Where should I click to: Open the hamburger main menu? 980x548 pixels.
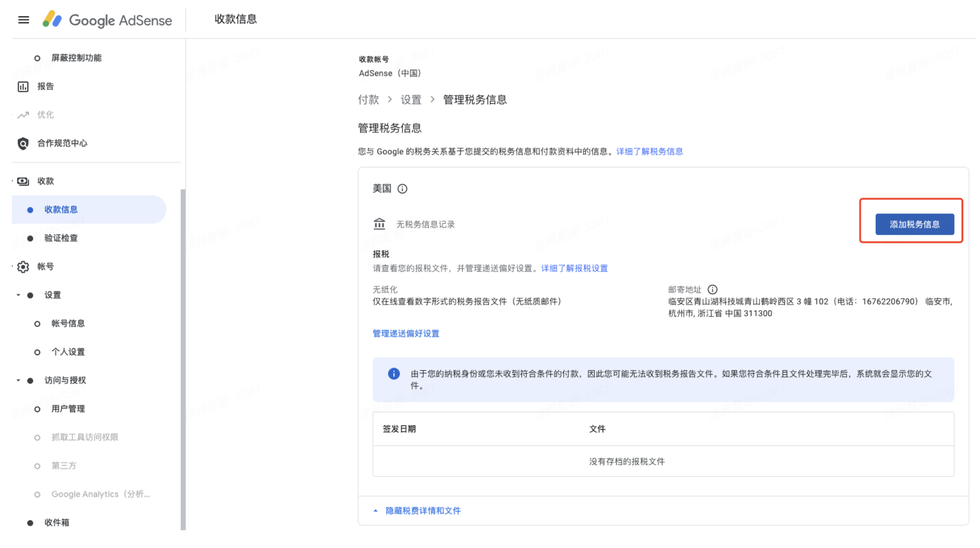coord(24,20)
